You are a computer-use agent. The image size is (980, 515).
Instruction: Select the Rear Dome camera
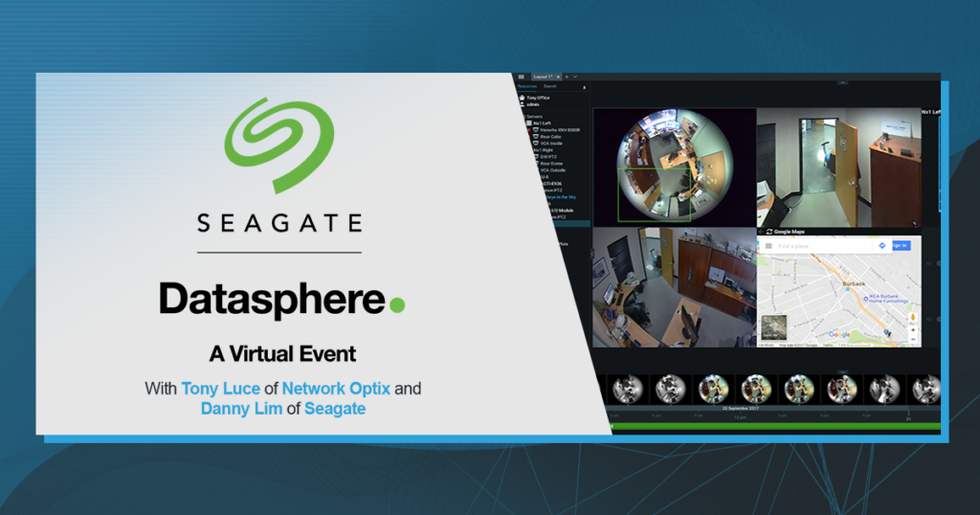pyautogui.click(x=551, y=164)
